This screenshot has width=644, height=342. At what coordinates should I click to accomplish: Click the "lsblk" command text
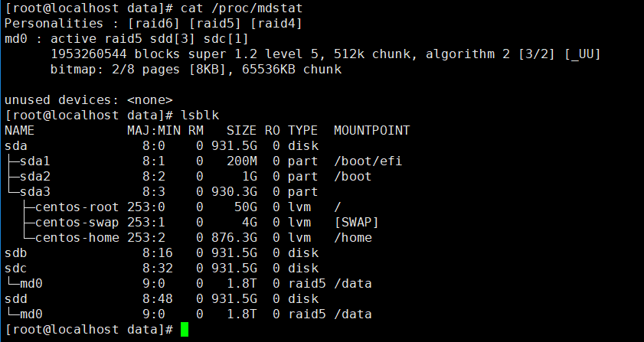(199, 116)
